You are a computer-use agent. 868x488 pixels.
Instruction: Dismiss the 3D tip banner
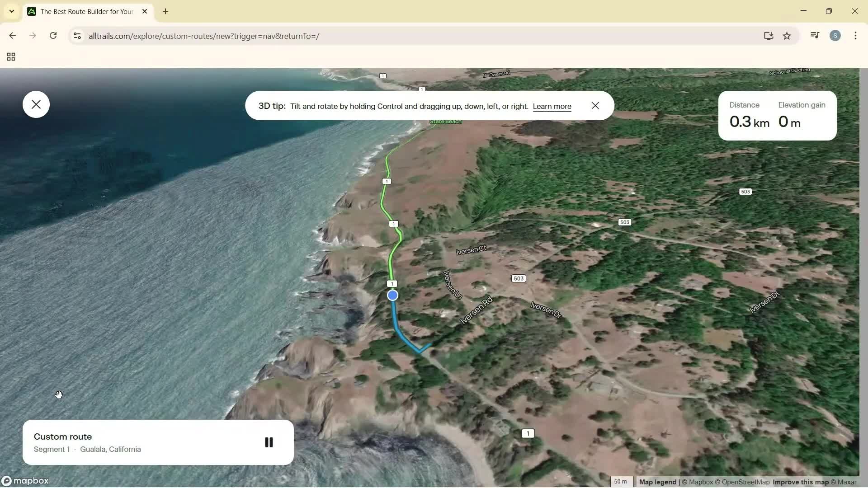[x=595, y=105]
